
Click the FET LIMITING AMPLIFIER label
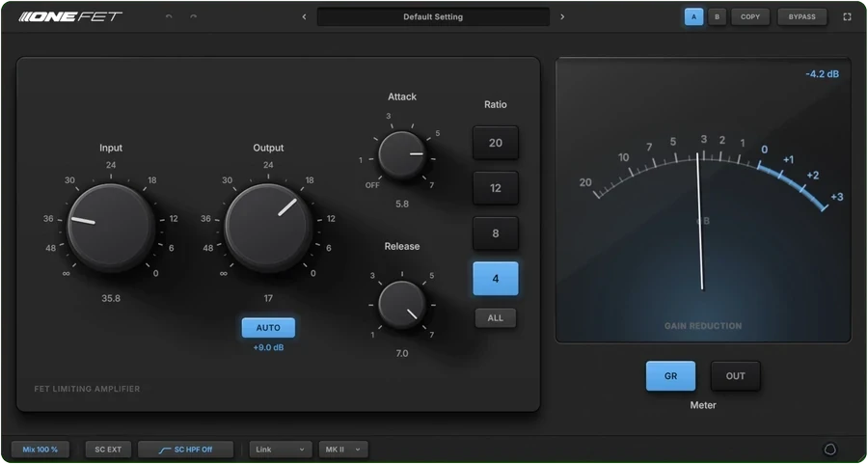click(87, 389)
